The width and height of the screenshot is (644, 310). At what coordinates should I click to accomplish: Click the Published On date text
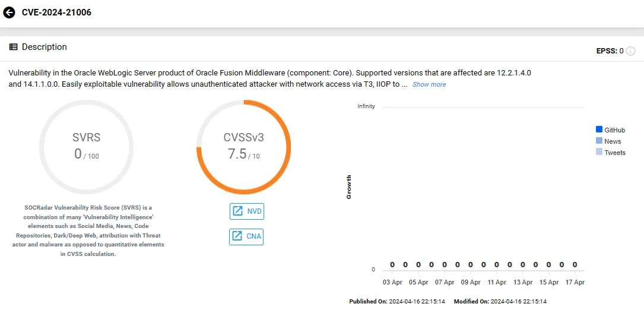(397, 301)
